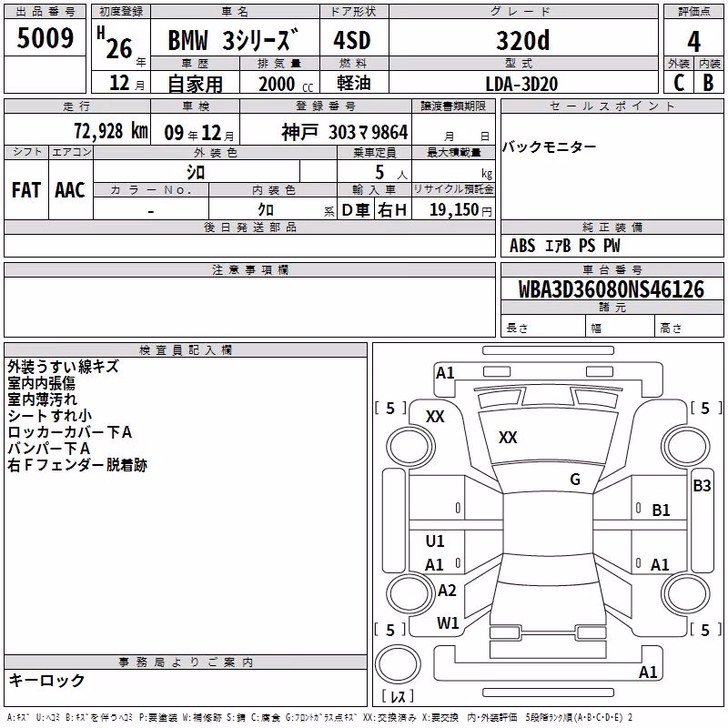Image resolution: width=728 pixels, height=728 pixels.
Task: Click overall score 4
Action: coord(693,42)
